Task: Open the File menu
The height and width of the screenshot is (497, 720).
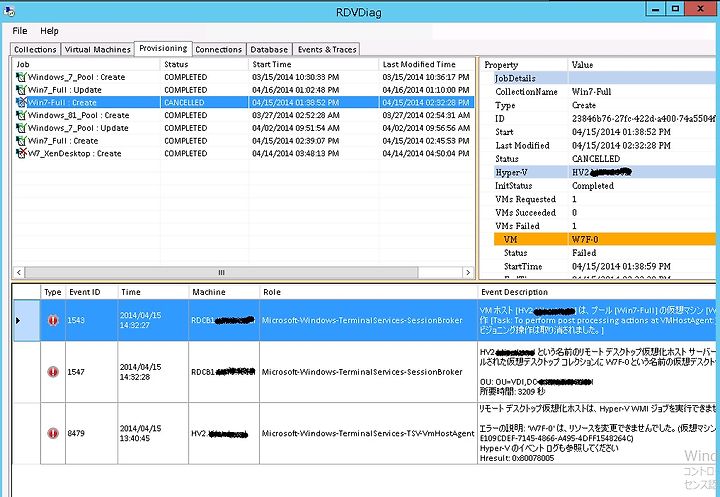Action: tap(20, 31)
